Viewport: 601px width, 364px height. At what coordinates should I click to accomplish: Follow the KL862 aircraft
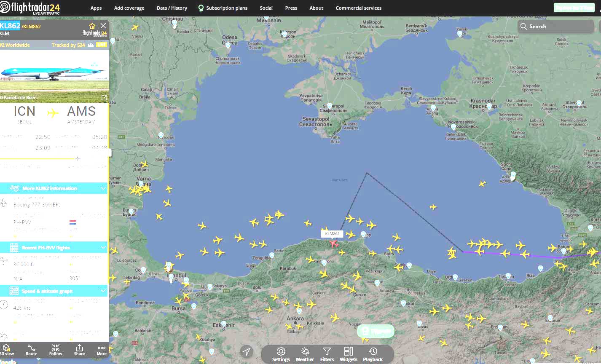click(x=56, y=350)
